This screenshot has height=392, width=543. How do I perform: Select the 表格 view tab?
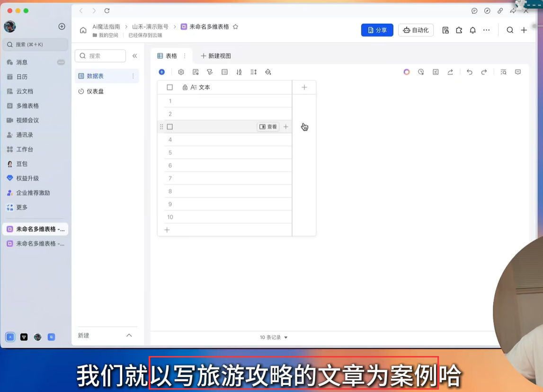tap(168, 56)
